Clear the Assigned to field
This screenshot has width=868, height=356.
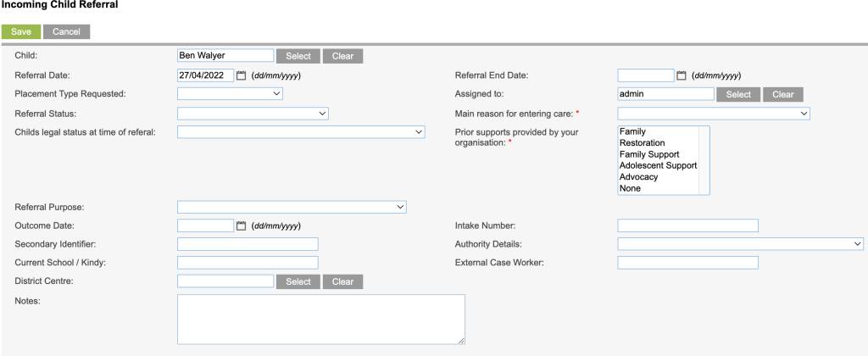(782, 95)
